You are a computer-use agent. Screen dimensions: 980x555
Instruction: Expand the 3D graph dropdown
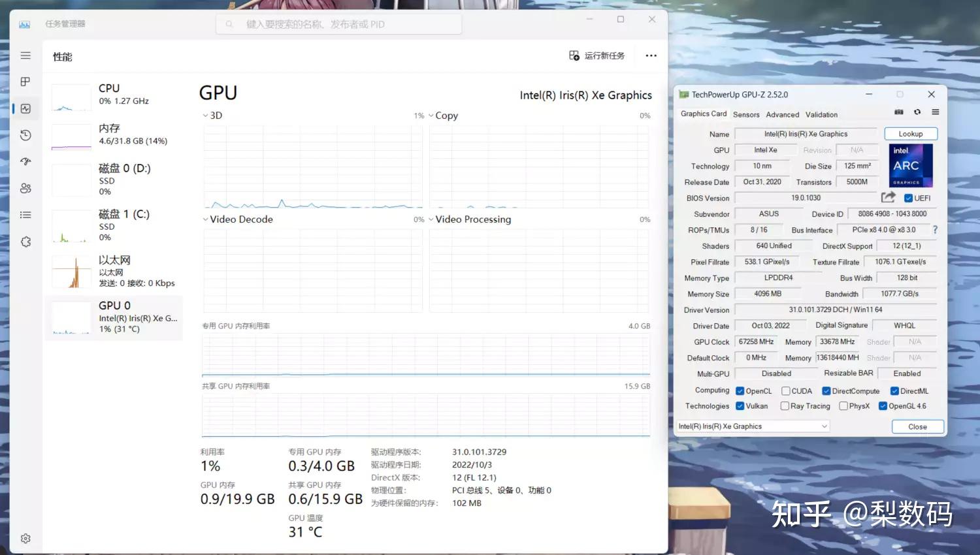pyautogui.click(x=206, y=115)
